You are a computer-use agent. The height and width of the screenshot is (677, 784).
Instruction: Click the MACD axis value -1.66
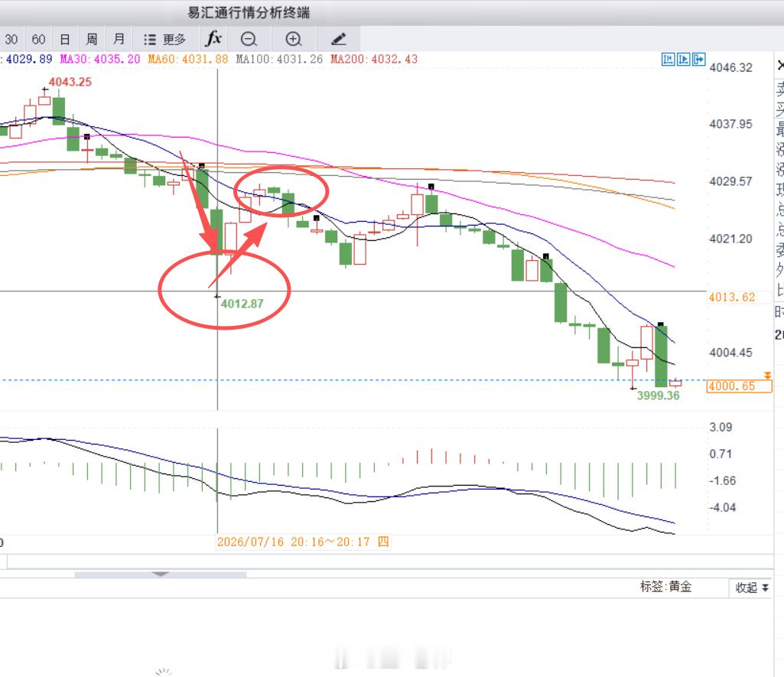tap(723, 481)
